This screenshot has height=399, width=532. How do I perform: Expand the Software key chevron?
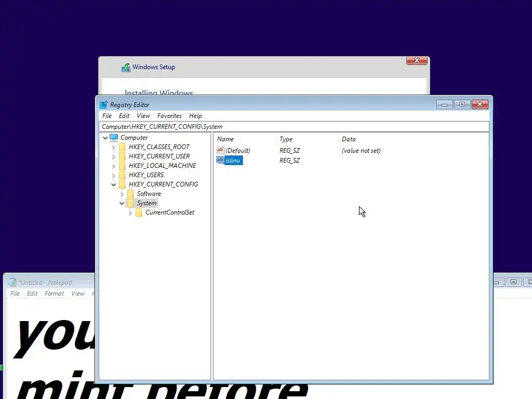122,194
